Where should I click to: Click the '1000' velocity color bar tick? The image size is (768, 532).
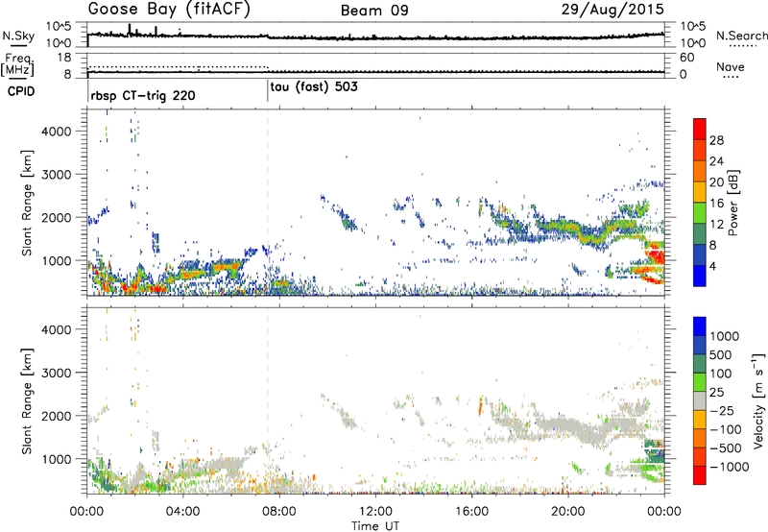(x=724, y=336)
